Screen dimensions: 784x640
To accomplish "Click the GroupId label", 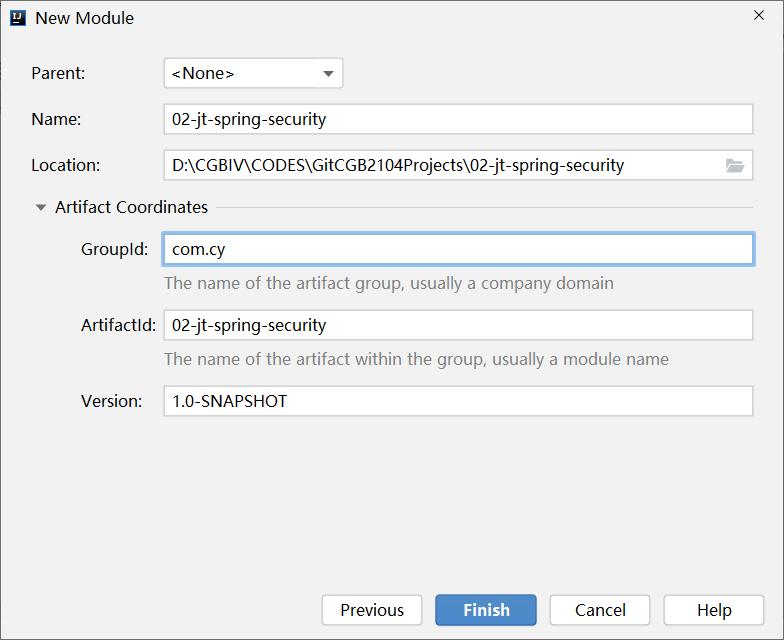I will click(115, 249).
